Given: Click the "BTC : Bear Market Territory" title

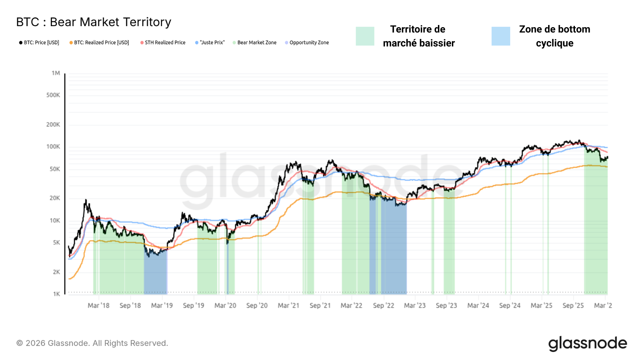Looking at the screenshot, I should pos(94,22).
